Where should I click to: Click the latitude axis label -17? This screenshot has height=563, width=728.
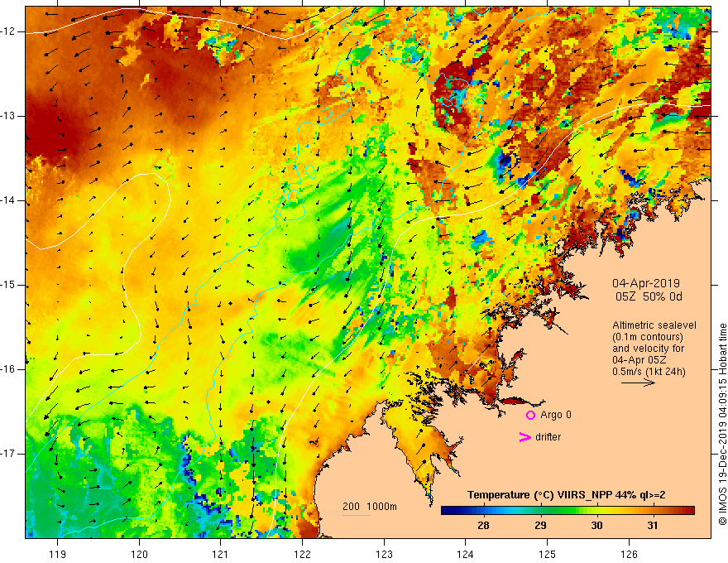pos(8,454)
